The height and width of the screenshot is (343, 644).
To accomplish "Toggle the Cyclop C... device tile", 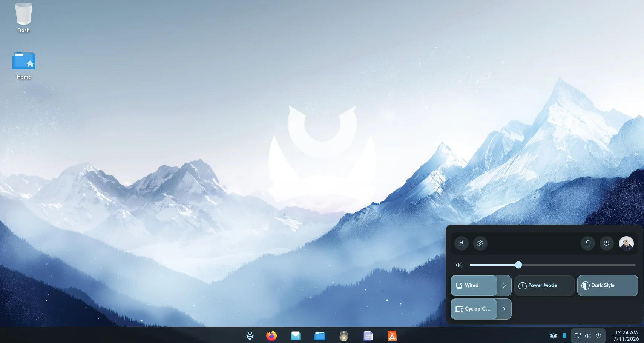I will click(x=474, y=309).
